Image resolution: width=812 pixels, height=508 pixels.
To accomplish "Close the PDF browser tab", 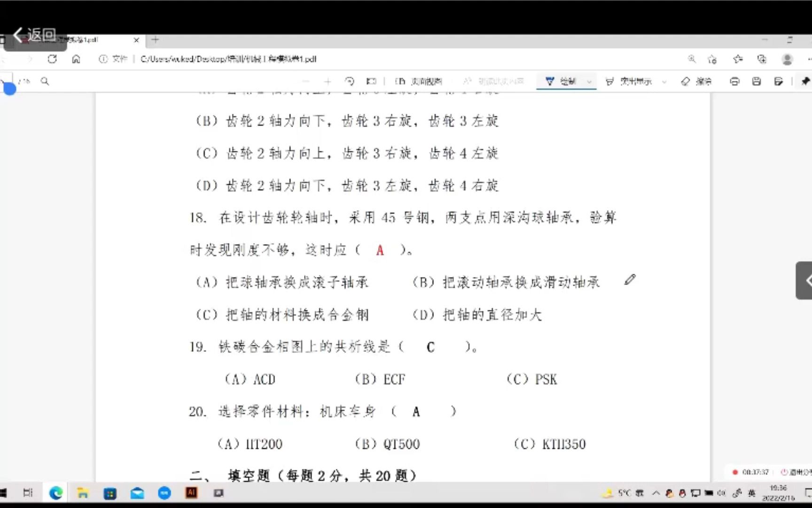I will 136,40.
